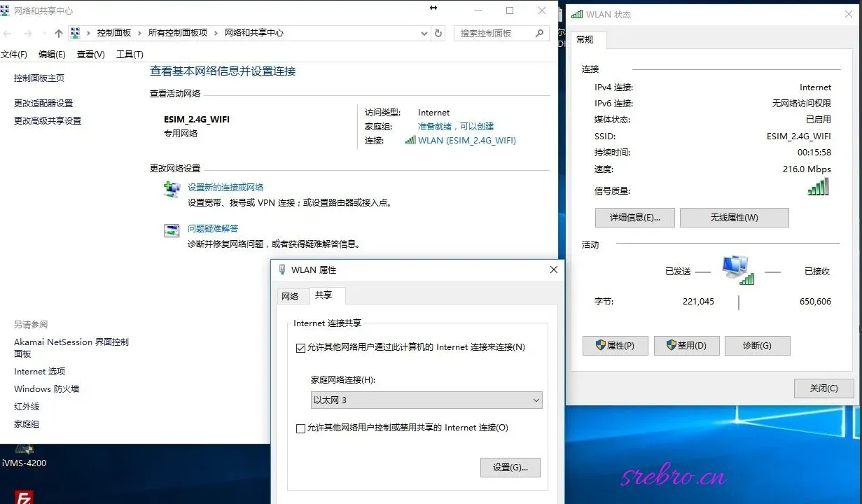
Task: Open the WLAN (ESIM_2.4G_WIFI) connection link
Action: (x=466, y=140)
